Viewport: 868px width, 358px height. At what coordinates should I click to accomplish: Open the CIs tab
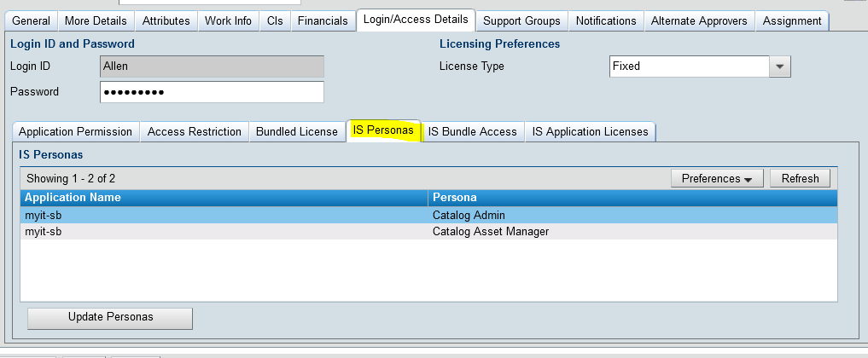pyautogui.click(x=275, y=20)
